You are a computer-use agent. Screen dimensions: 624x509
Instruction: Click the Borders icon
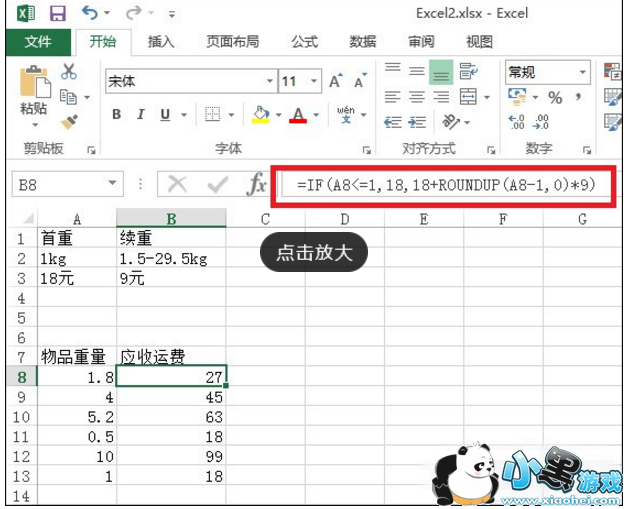click(x=213, y=115)
